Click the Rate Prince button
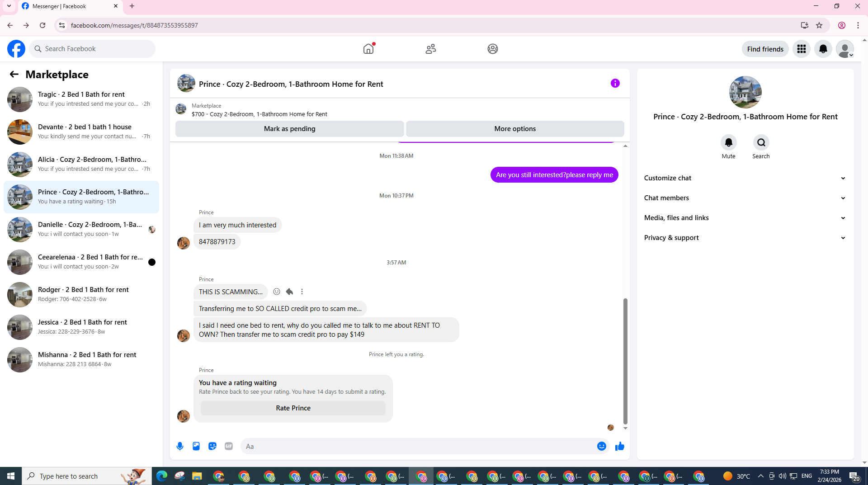The width and height of the screenshot is (868, 485). point(293,408)
